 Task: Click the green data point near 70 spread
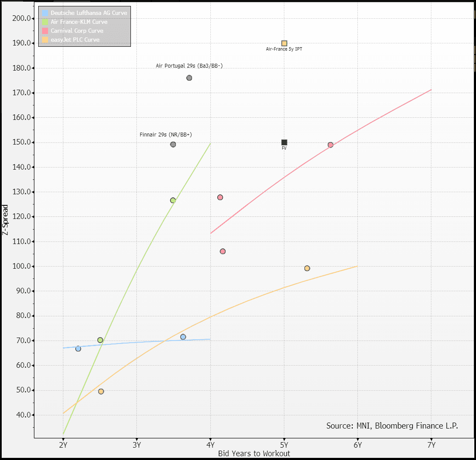point(100,340)
